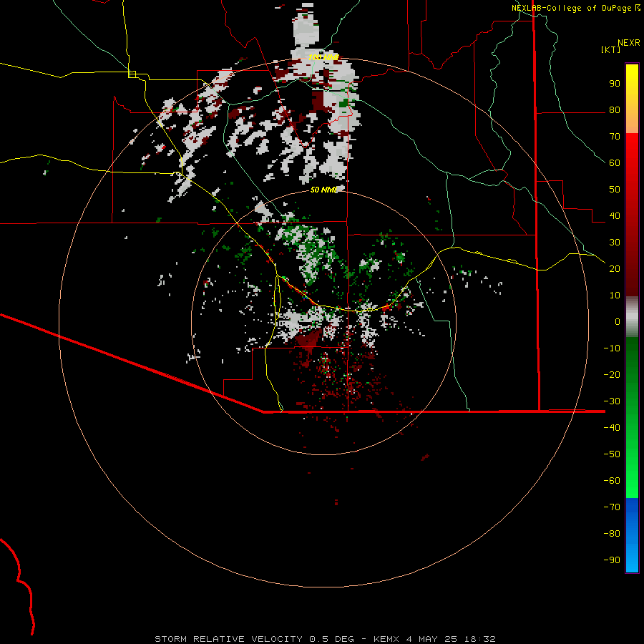Pick the gray zero-velocity segment of color bar
Image resolution: width=644 pixels, height=644 pixels.
click(x=632, y=317)
